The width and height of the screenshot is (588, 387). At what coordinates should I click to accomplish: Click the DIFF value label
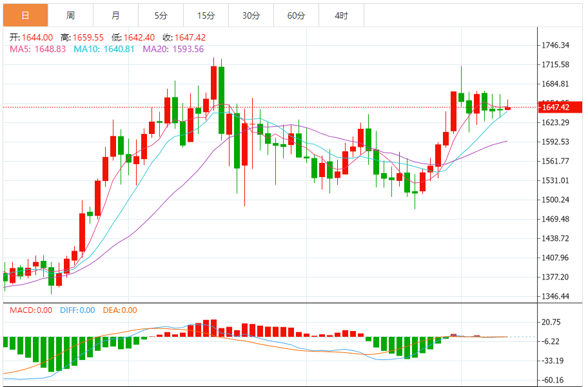[77, 310]
